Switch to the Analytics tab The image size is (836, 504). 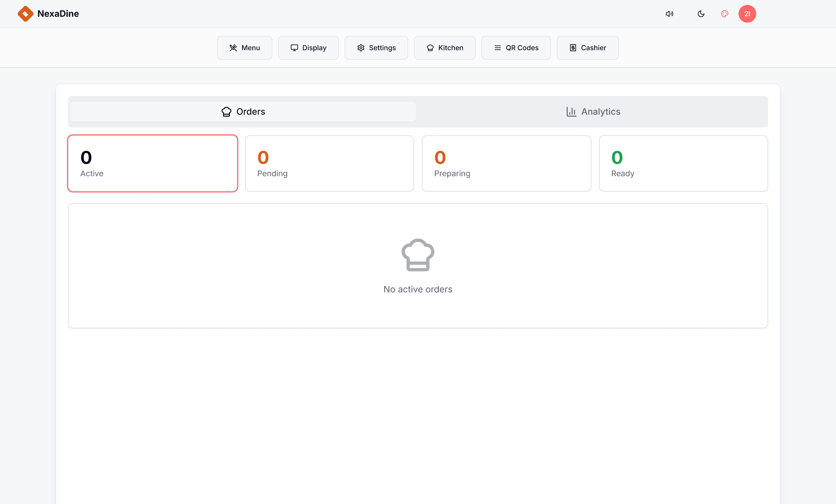pyautogui.click(x=593, y=111)
